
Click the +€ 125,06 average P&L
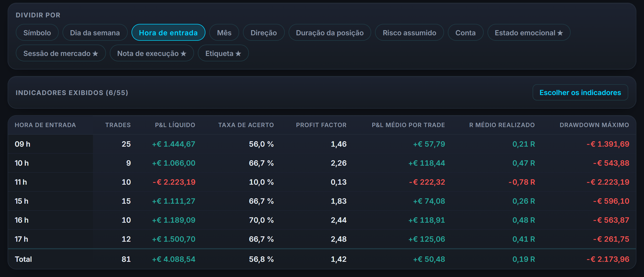(x=427, y=239)
